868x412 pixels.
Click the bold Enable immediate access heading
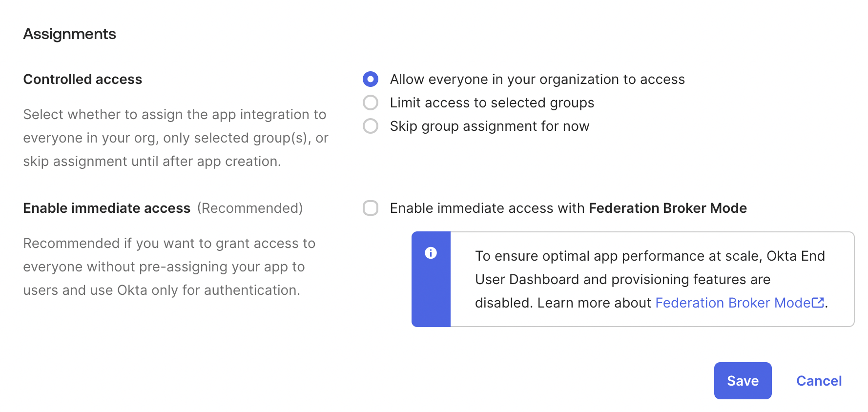click(x=106, y=208)
